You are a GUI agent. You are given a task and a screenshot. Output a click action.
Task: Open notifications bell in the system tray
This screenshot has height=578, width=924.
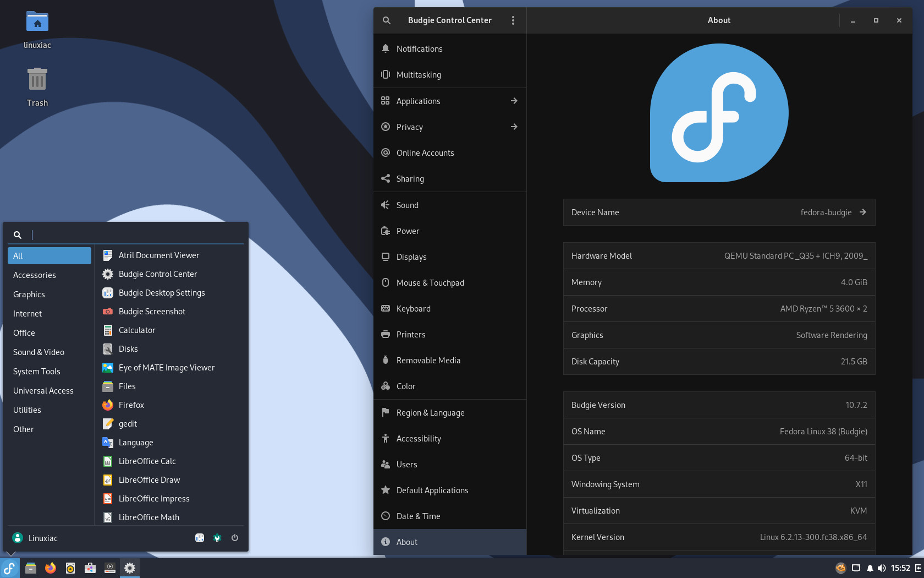tap(870, 568)
